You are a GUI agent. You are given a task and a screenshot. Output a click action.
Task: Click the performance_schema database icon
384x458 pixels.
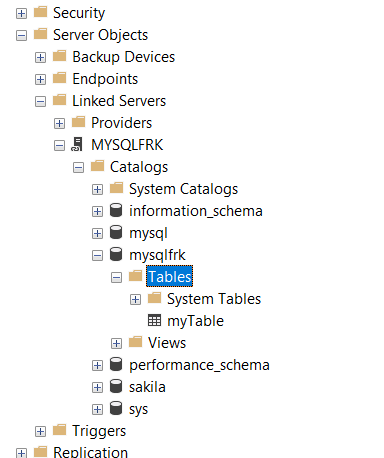click(x=116, y=365)
